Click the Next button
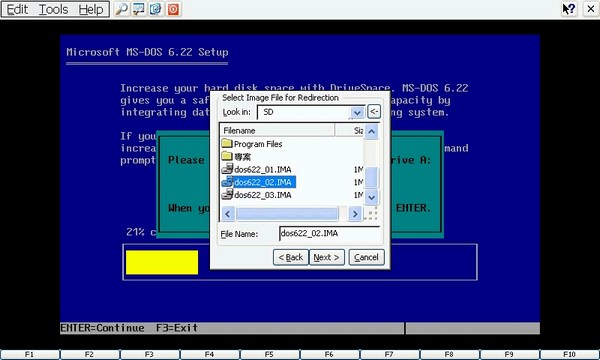This screenshot has width=600, height=360. coord(326,257)
